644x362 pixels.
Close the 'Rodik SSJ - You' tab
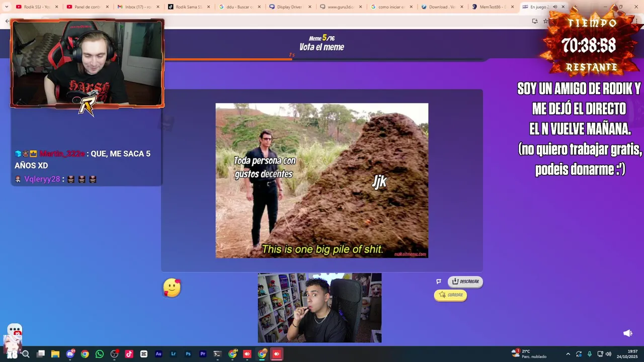(56, 7)
